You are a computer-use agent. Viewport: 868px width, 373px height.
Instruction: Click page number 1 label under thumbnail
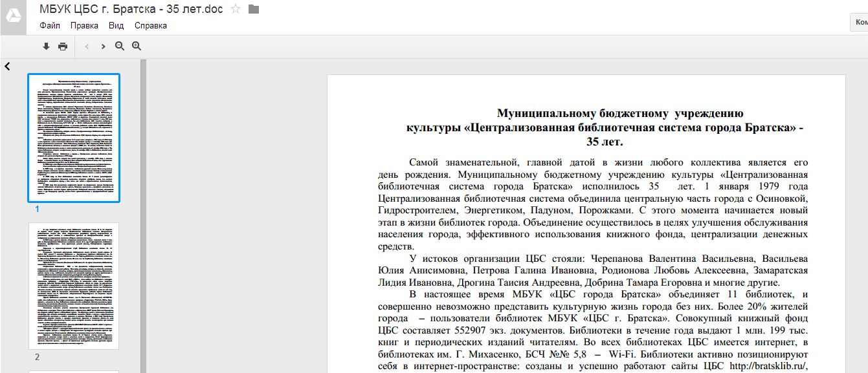coord(37,209)
